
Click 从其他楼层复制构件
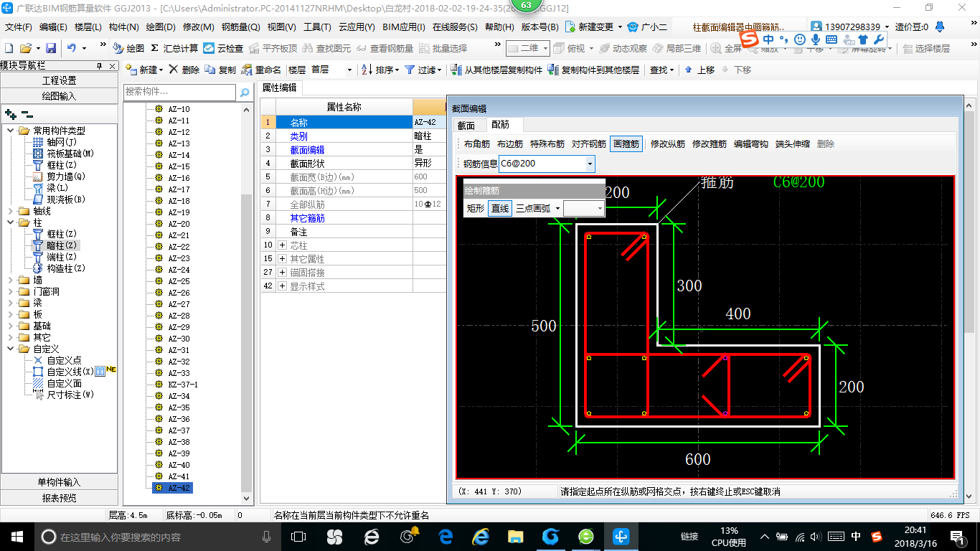coord(496,70)
